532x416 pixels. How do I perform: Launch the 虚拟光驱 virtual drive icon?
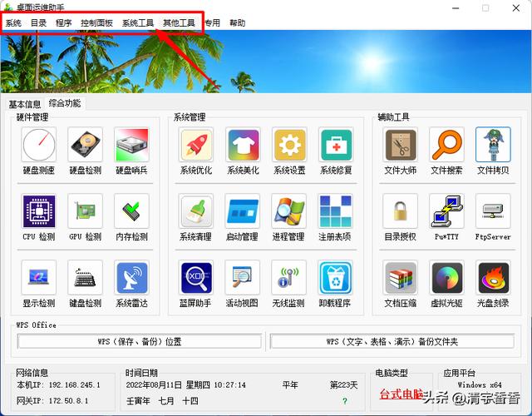pos(447,278)
